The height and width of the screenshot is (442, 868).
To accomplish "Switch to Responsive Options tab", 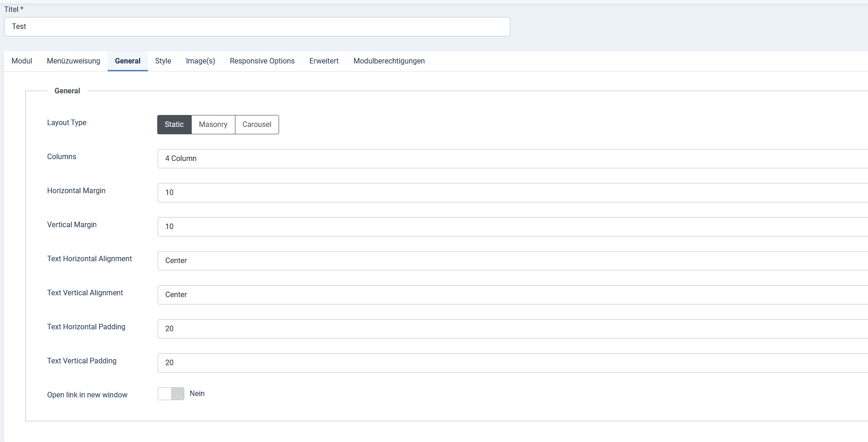I will 262,61.
